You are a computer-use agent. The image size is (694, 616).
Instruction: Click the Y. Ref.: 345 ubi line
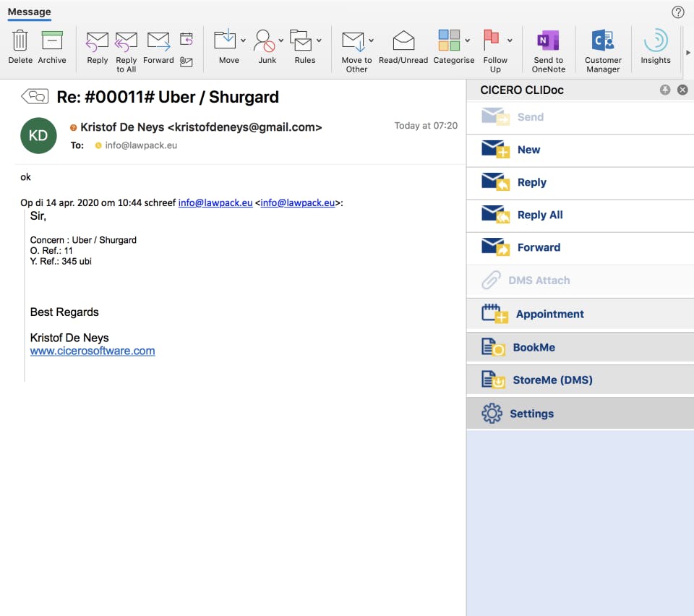coord(61,262)
